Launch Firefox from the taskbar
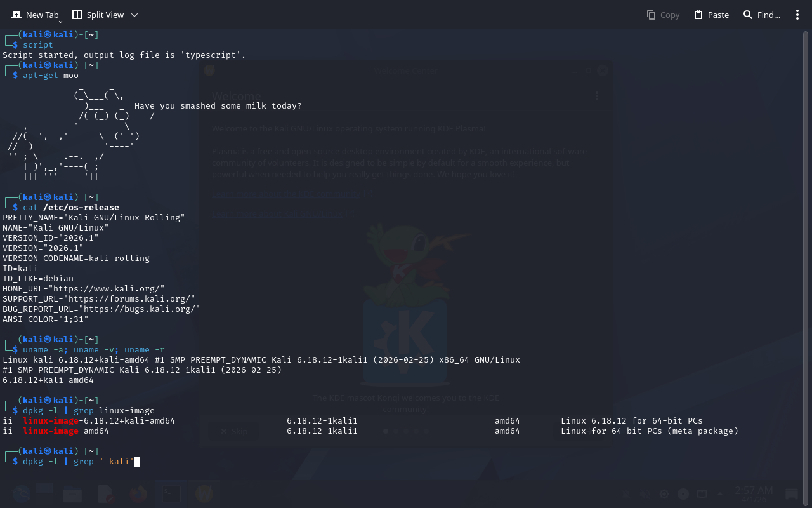812x508 pixels. click(138, 493)
